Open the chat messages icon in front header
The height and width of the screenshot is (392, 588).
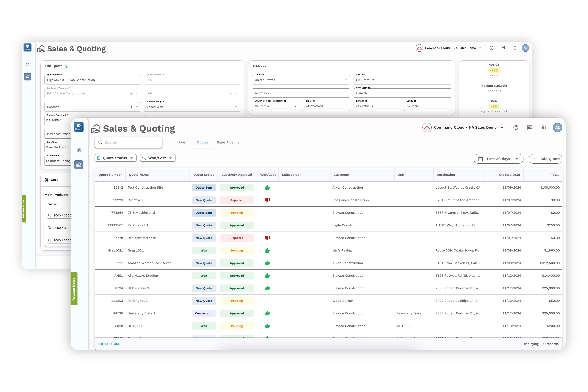tap(530, 128)
